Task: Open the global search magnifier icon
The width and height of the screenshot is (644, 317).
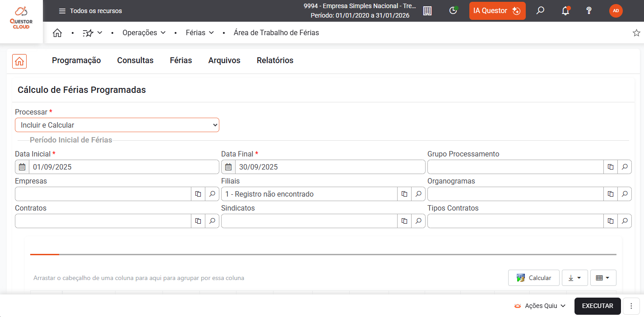Action: [540, 11]
